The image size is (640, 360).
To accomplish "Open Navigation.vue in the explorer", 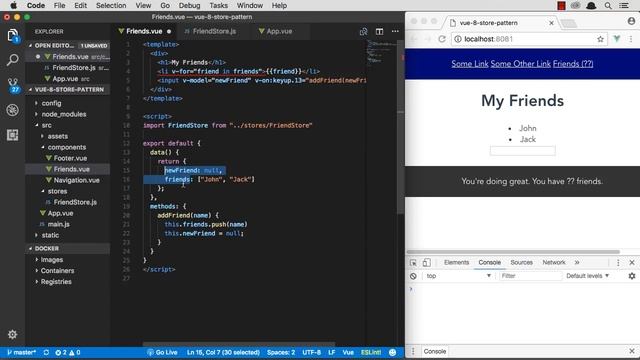I will click(x=76, y=180).
